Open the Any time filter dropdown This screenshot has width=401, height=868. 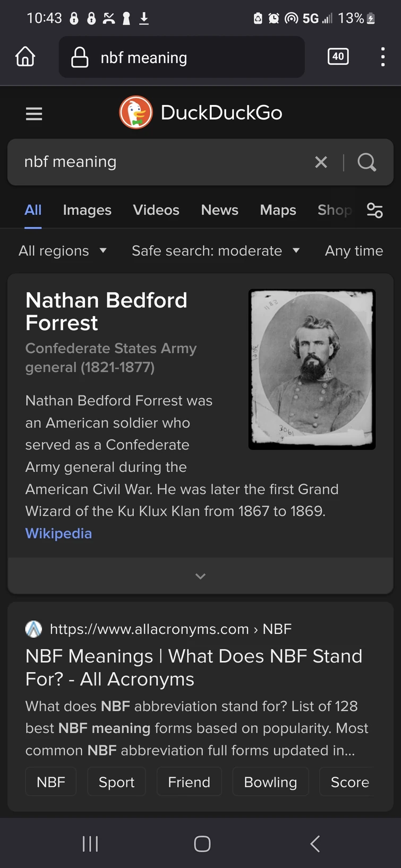[354, 250]
